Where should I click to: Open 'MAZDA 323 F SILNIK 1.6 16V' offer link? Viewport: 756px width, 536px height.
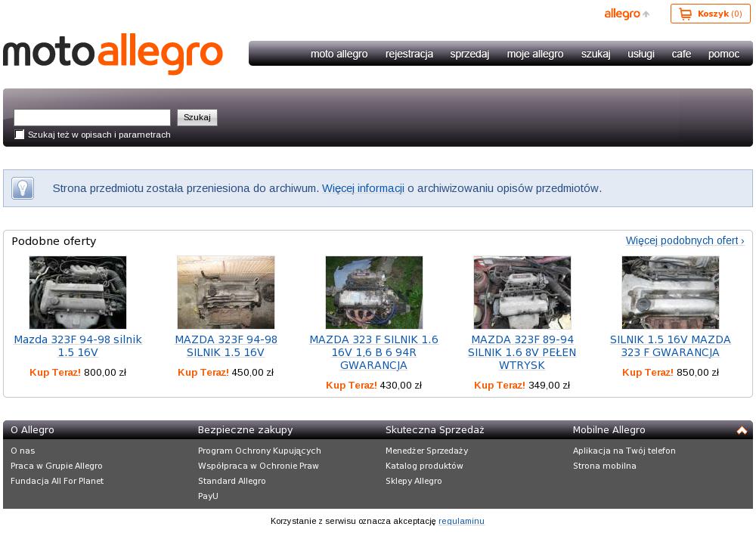tap(374, 352)
